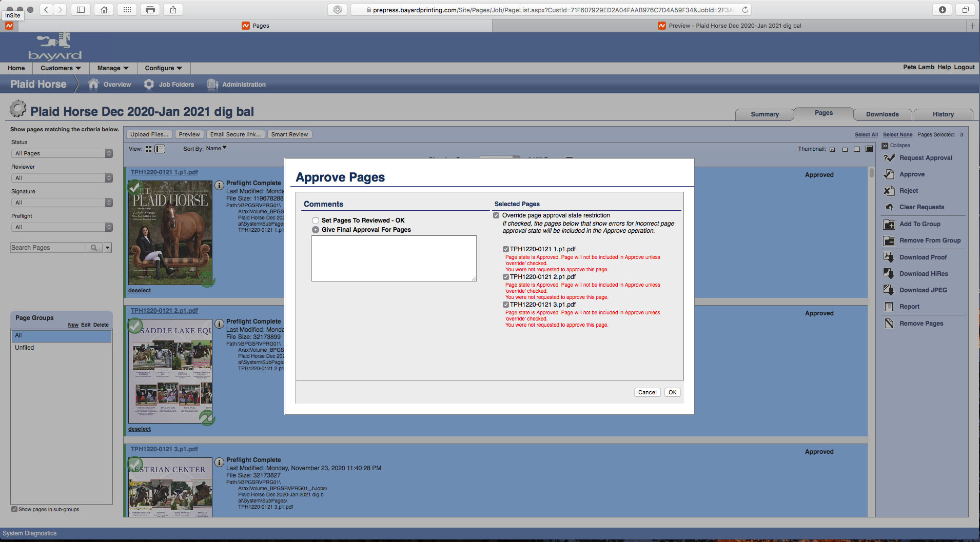Click the Smart Review button
The width and height of the screenshot is (980, 542).
(x=289, y=134)
